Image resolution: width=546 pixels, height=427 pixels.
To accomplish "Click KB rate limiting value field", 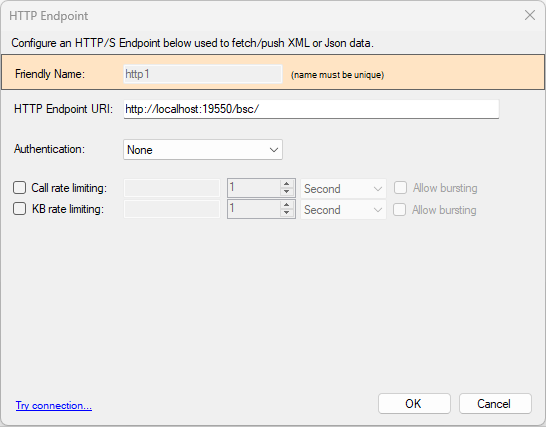I will tap(172, 209).
